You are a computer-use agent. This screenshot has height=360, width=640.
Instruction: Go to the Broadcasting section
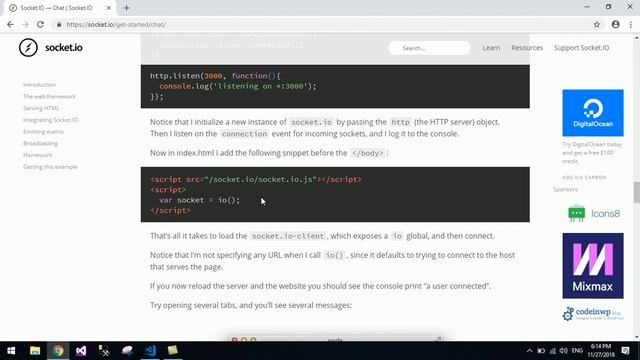point(40,143)
